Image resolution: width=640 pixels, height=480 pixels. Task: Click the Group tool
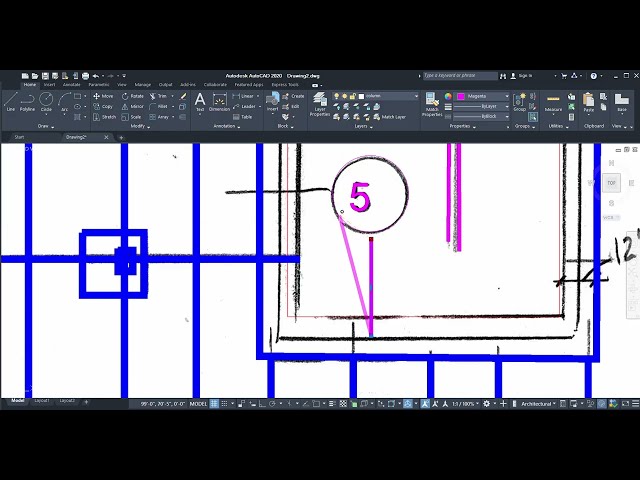pyautogui.click(x=519, y=102)
